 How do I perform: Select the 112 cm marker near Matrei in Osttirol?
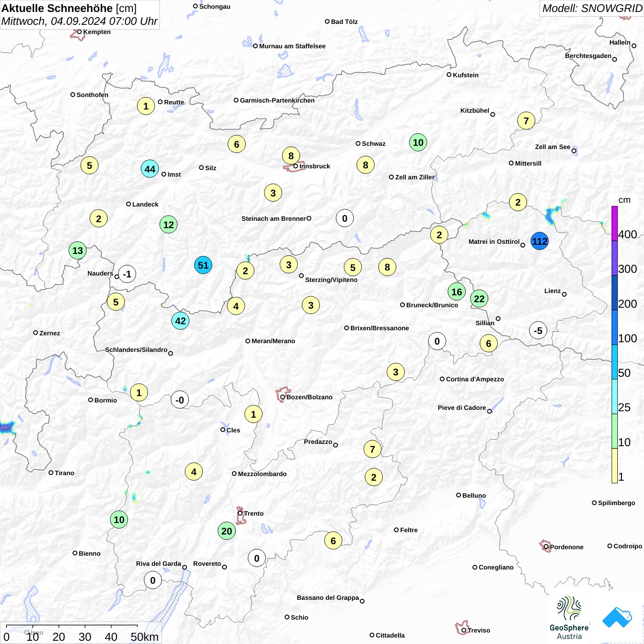click(x=540, y=241)
